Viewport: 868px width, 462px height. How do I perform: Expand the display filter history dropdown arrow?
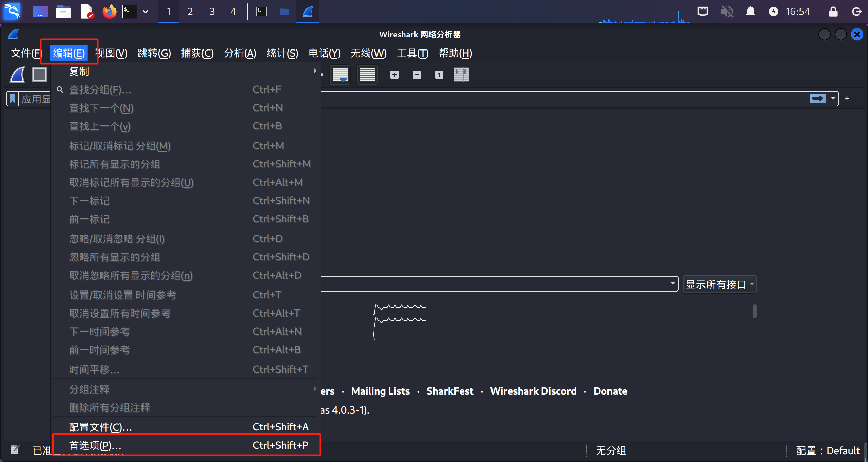point(833,98)
